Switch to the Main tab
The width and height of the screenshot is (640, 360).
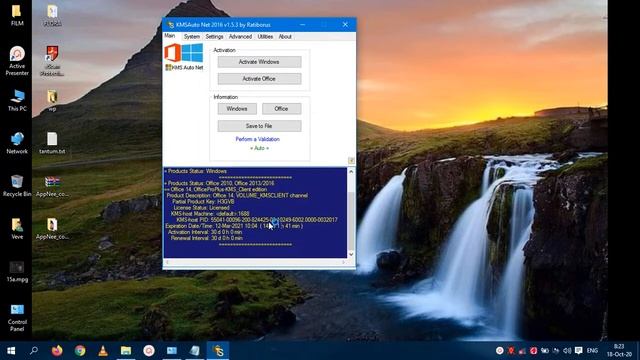click(x=170, y=36)
